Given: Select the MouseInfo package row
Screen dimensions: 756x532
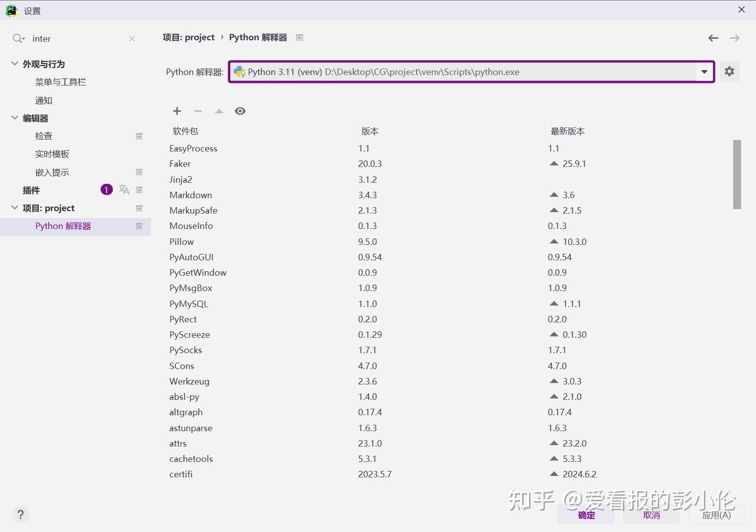Looking at the screenshot, I should coord(449,226).
